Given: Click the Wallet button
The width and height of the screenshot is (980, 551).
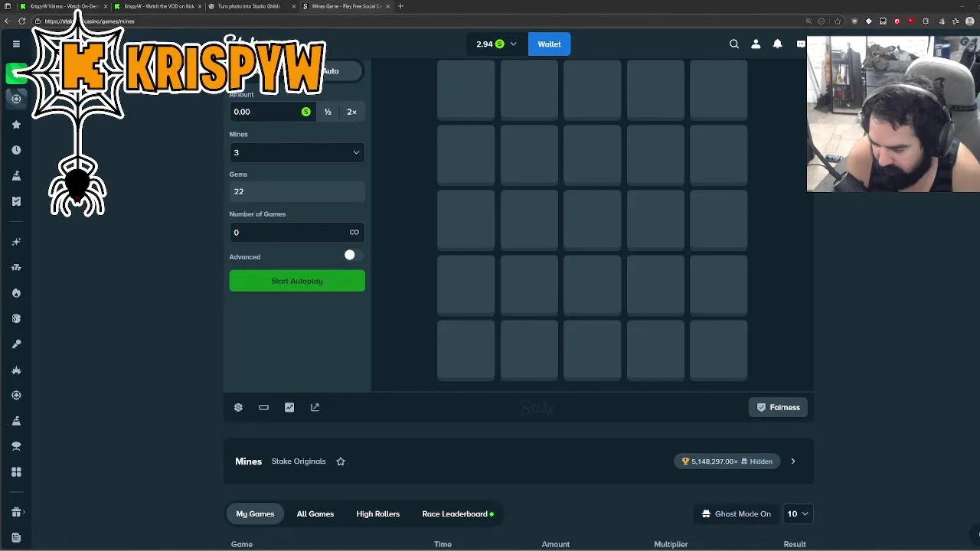Looking at the screenshot, I should point(549,44).
